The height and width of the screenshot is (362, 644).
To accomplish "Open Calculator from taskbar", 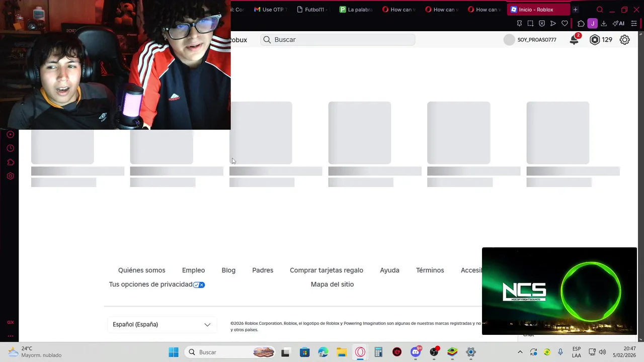I will tap(378, 352).
